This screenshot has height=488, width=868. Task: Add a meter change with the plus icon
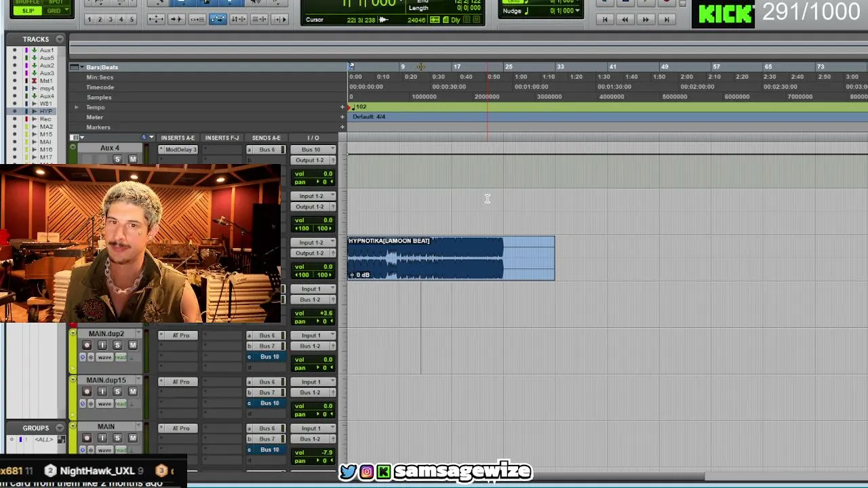pyautogui.click(x=342, y=117)
